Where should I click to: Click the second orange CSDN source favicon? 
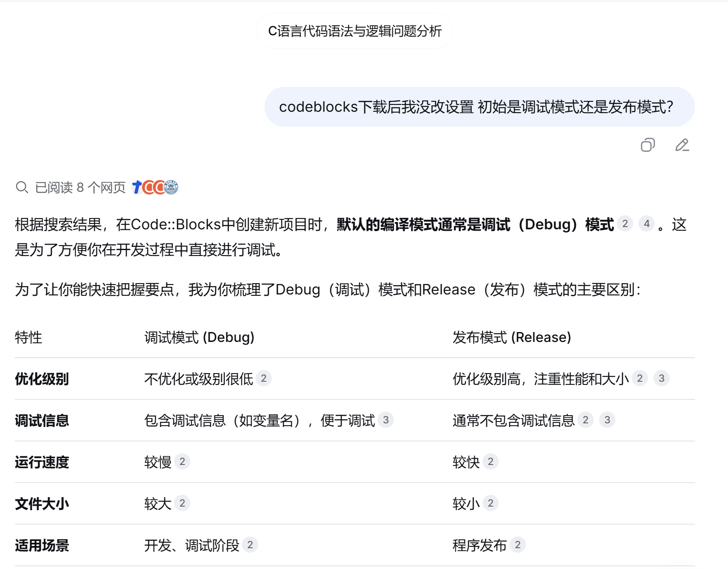pyautogui.click(x=159, y=187)
